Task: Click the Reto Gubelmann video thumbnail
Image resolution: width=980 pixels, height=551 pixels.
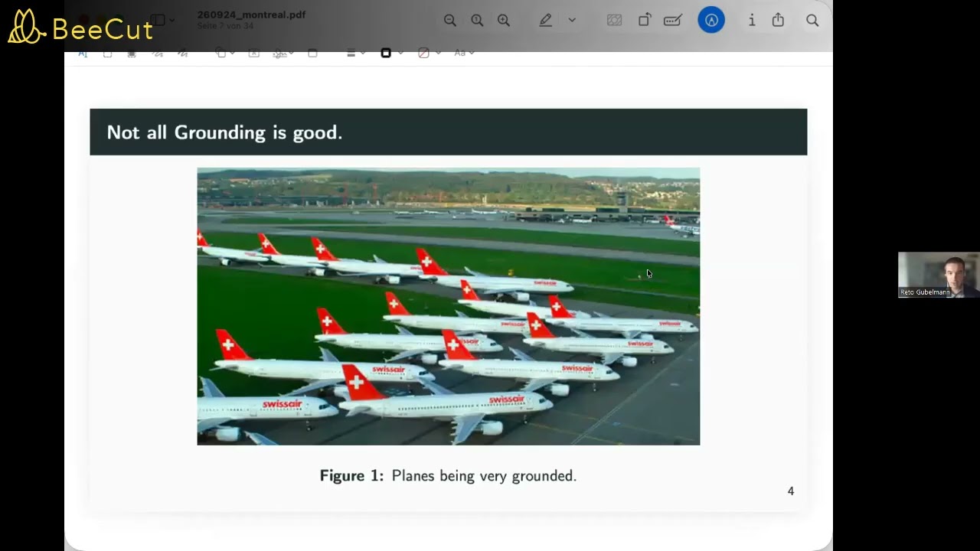Action: (x=939, y=275)
